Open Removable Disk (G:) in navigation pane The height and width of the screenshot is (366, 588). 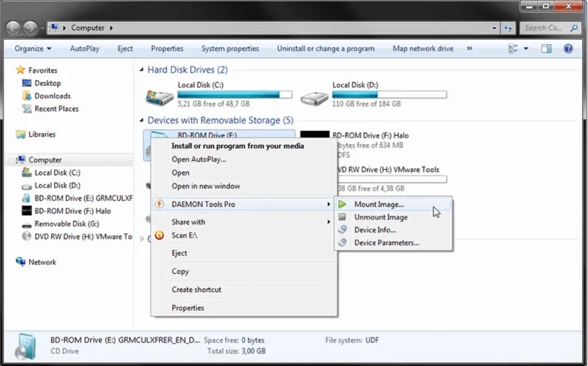click(67, 224)
